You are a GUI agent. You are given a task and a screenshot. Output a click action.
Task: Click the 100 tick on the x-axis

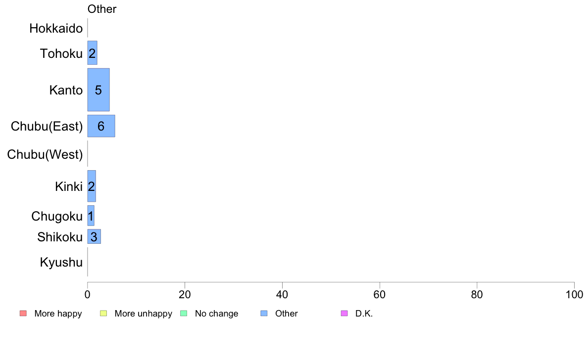point(574,295)
